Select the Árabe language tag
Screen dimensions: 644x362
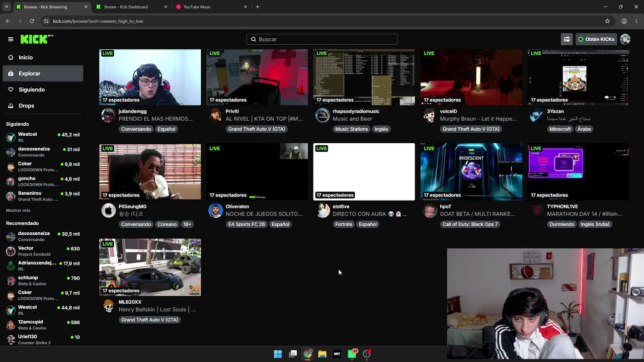click(584, 129)
